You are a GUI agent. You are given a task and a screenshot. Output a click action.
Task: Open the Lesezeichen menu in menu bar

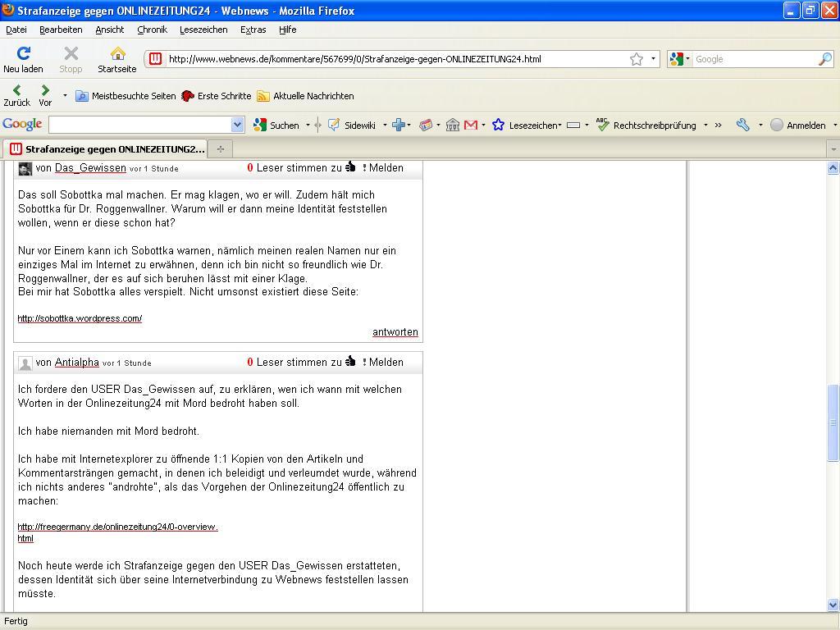(x=203, y=30)
